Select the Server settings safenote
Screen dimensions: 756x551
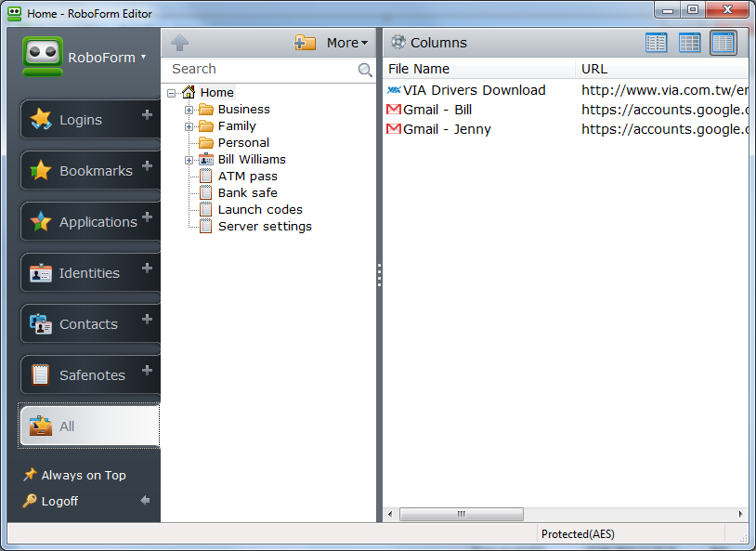click(x=266, y=227)
